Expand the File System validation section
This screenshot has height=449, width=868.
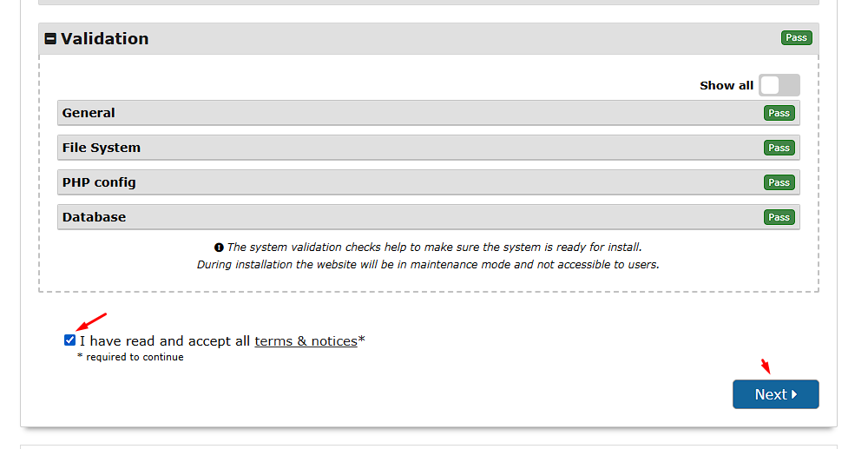click(102, 148)
